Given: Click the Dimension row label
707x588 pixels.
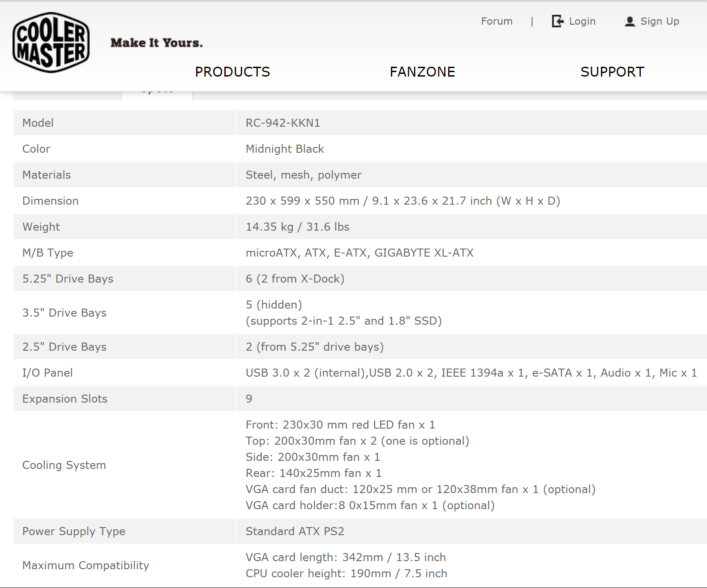Looking at the screenshot, I should pyautogui.click(x=51, y=201).
